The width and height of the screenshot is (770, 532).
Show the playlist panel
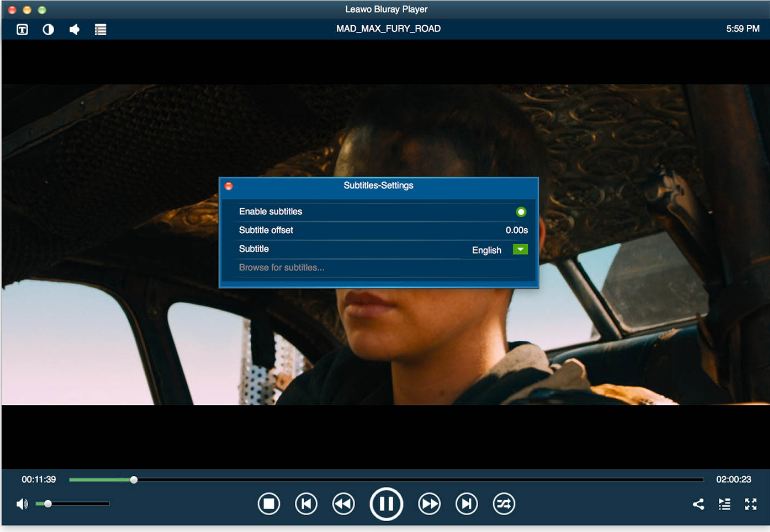[724, 504]
